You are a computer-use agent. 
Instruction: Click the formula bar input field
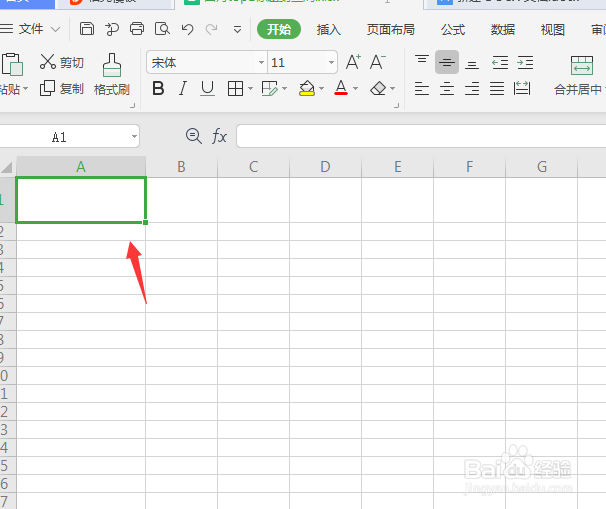coord(421,136)
